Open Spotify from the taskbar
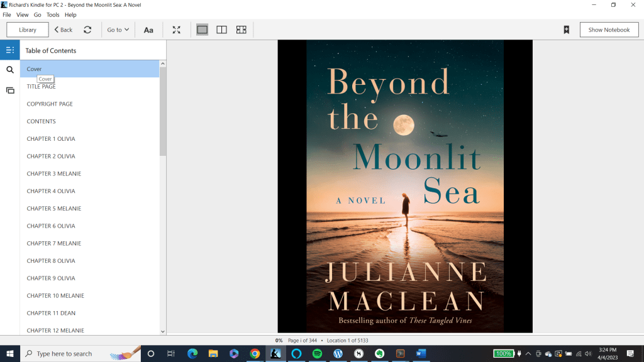The image size is (644, 362). pos(317,354)
